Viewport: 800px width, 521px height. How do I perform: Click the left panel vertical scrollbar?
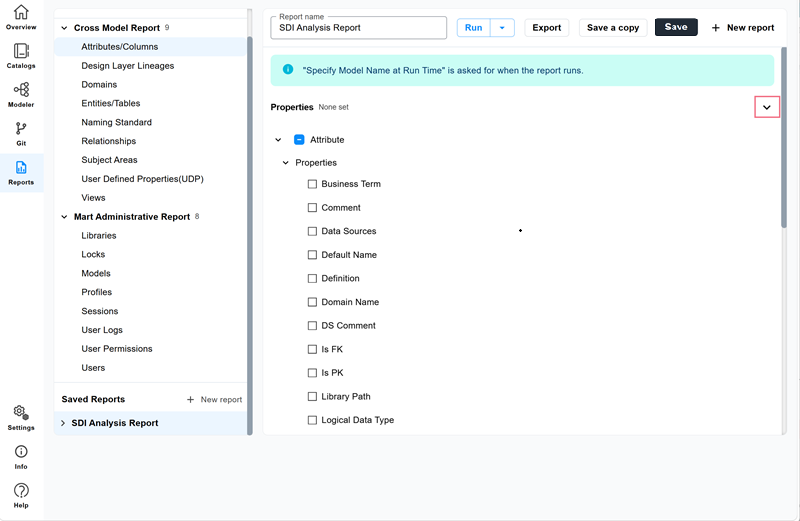coord(250,235)
